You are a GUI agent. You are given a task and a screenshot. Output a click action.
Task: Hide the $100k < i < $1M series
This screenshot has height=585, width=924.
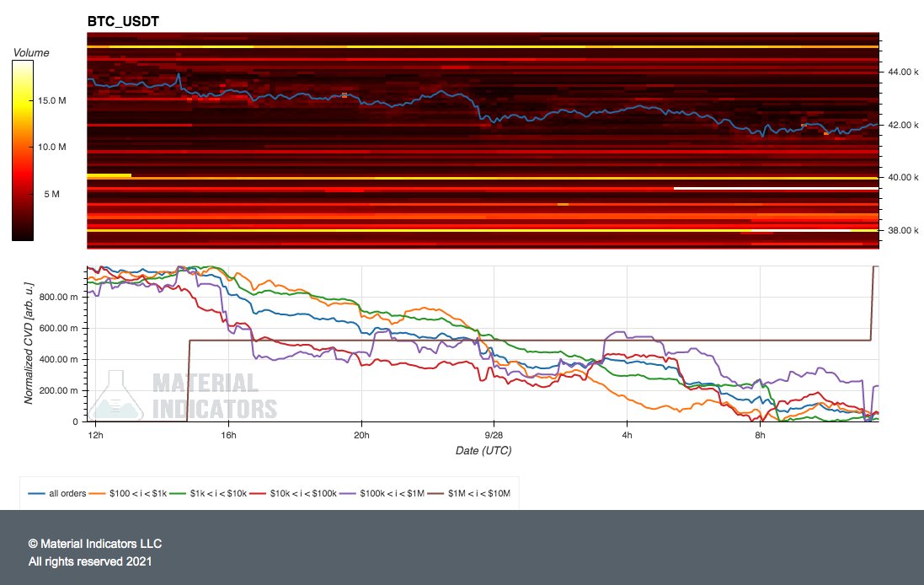pos(382,494)
